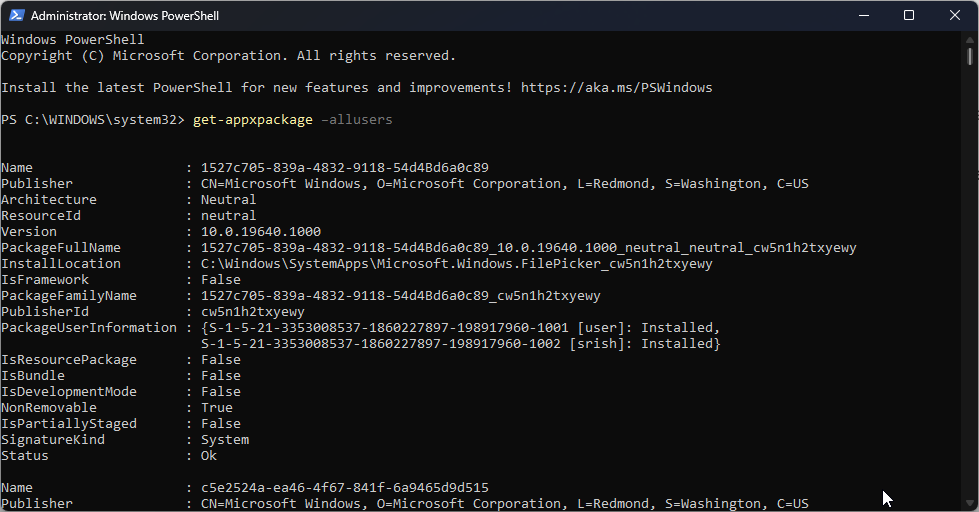Screen dimensions: 979x512
Task: Click the scrollbar down arrow
Action: [970, 503]
